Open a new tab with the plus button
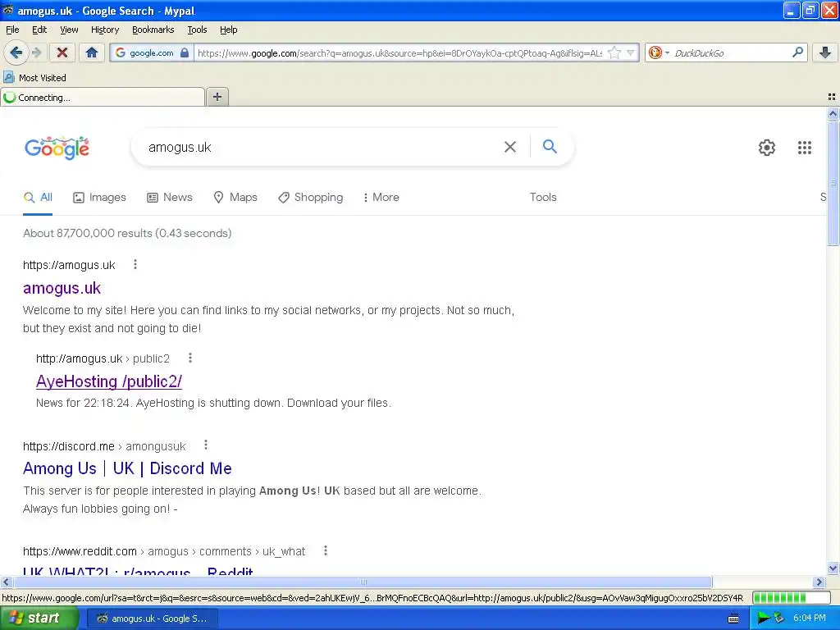Screen dimensions: 840x630 pos(217,97)
